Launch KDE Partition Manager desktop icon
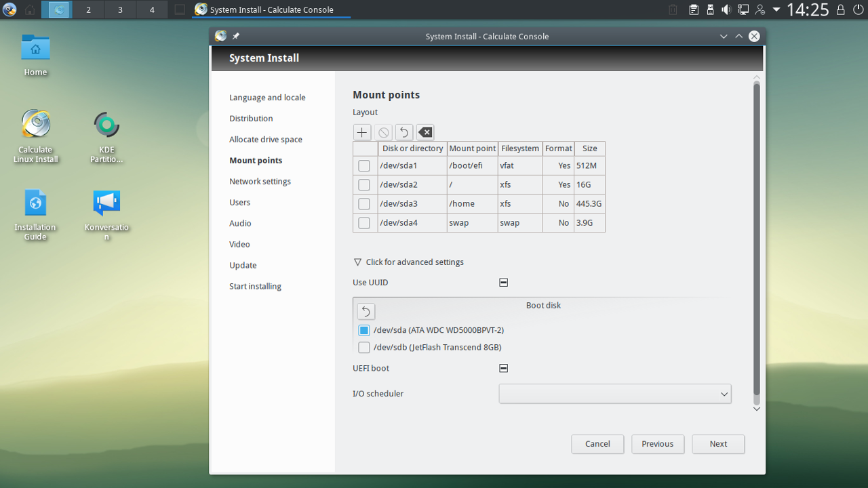 click(106, 136)
